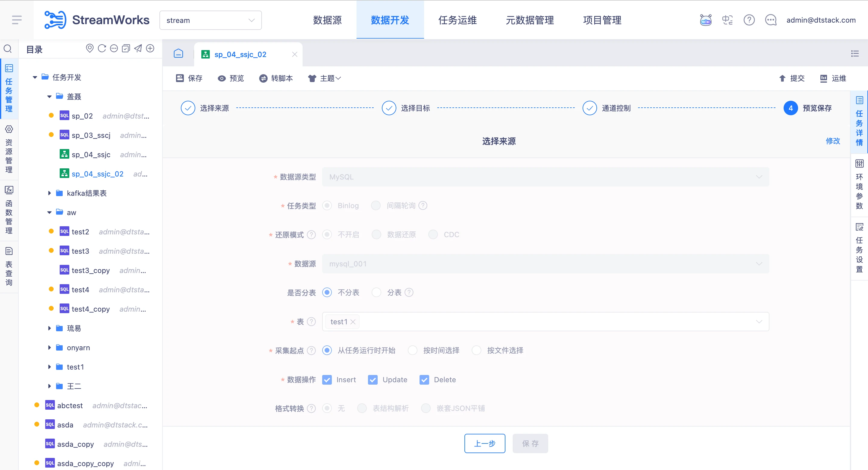Click help icon beside 分表 option

[x=409, y=292]
